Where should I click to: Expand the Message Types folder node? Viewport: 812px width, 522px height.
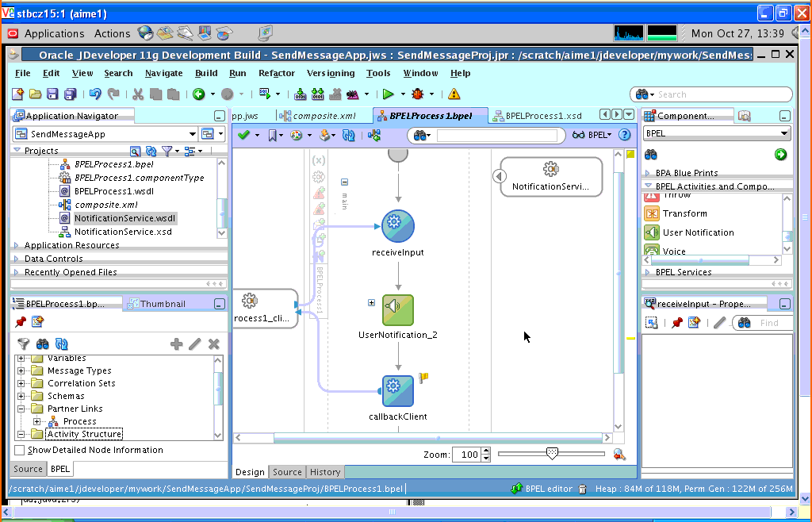point(21,370)
